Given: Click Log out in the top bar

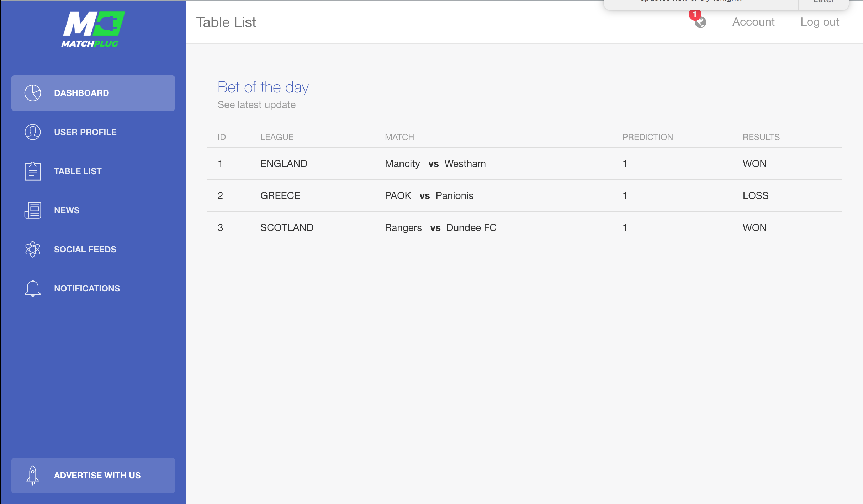Looking at the screenshot, I should [820, 22].
